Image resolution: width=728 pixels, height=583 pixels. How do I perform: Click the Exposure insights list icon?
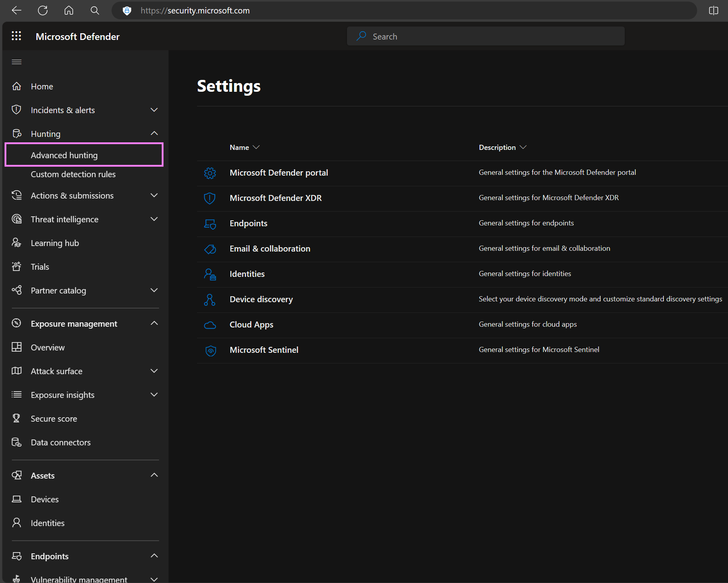17,395
